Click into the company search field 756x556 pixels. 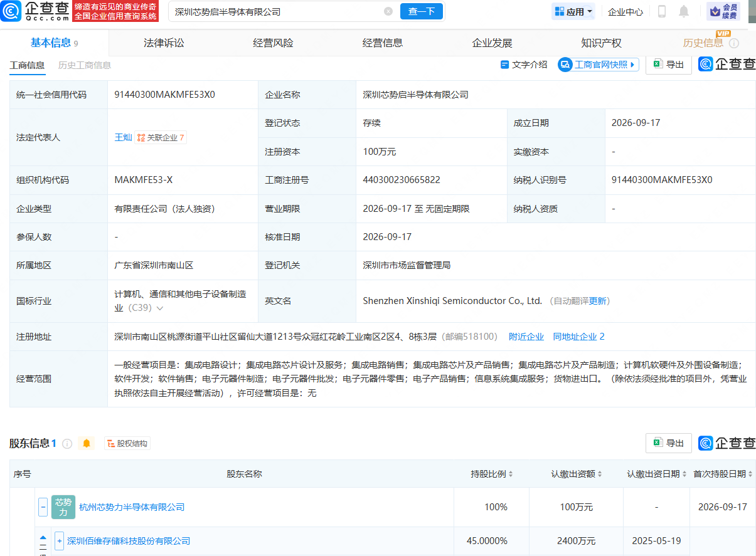(x=276, y=11)
